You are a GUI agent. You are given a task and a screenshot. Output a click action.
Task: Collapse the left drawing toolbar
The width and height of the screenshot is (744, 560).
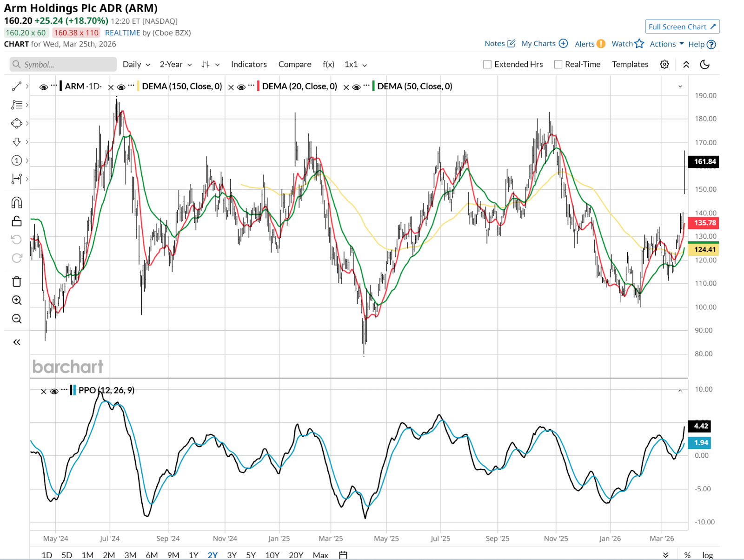[17, 342]
